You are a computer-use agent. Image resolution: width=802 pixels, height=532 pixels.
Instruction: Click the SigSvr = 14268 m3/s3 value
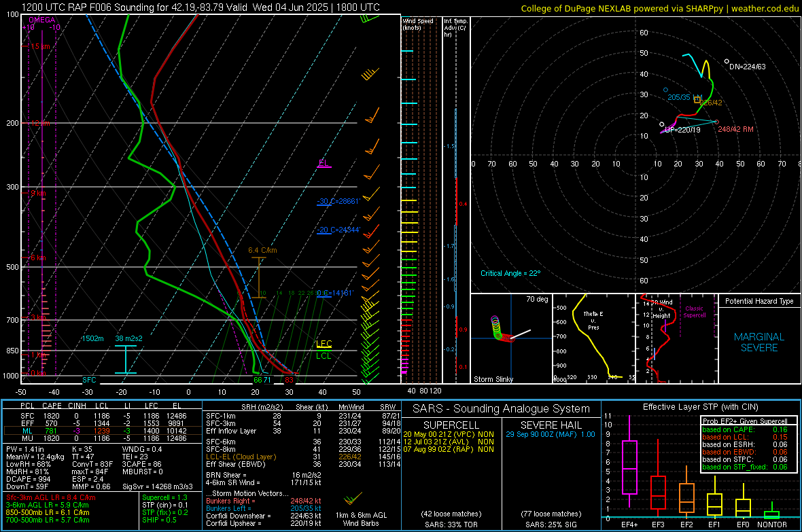(158, 486)
